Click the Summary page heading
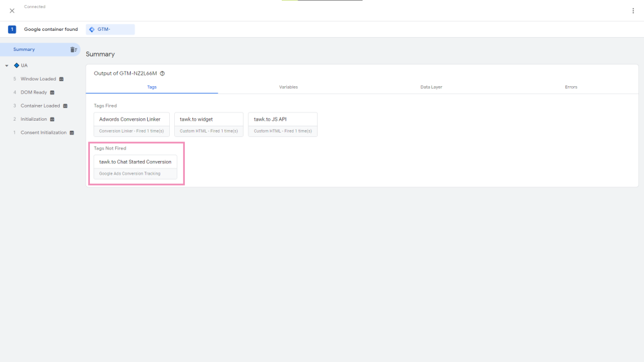The image size is (644, 362). 100,54
